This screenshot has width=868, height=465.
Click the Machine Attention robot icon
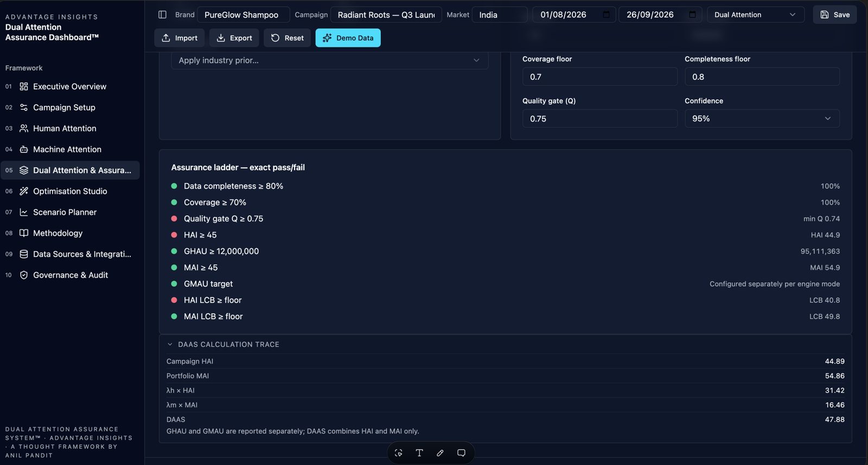point(24,149)
